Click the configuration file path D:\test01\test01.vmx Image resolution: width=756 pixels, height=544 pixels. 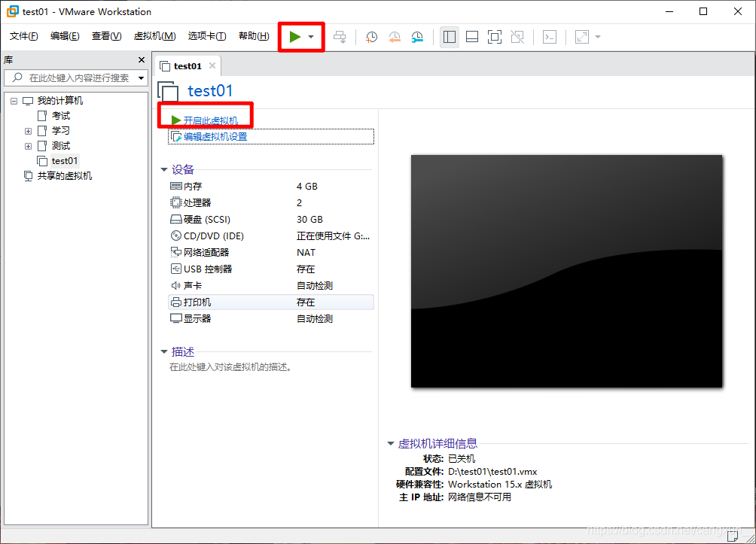[492, 472]
